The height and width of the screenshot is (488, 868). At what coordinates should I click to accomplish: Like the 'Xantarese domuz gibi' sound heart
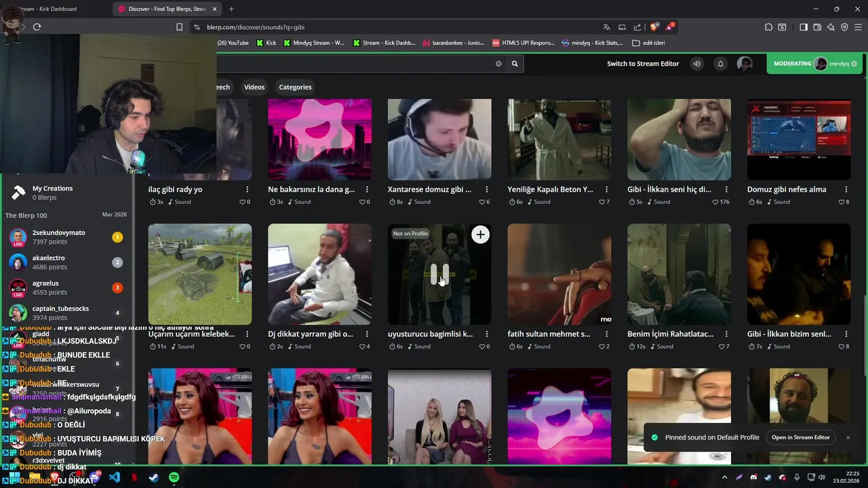point(482,202)
